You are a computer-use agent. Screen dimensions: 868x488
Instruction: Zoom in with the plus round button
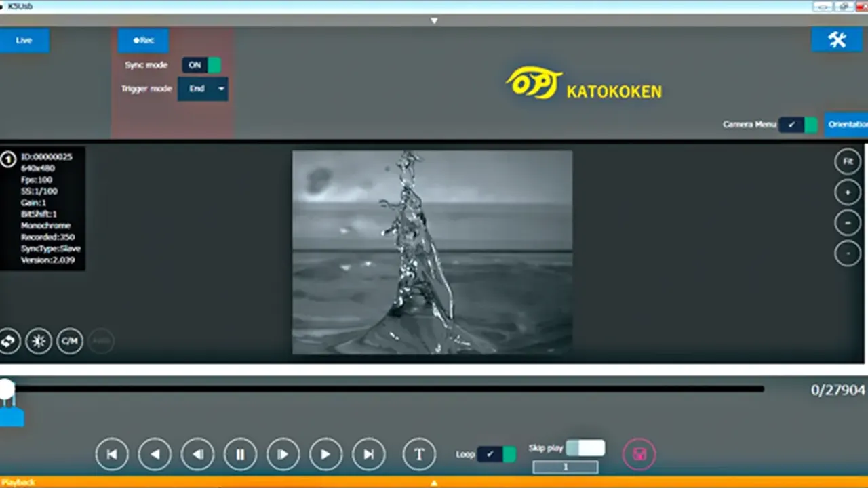(848, 192)
